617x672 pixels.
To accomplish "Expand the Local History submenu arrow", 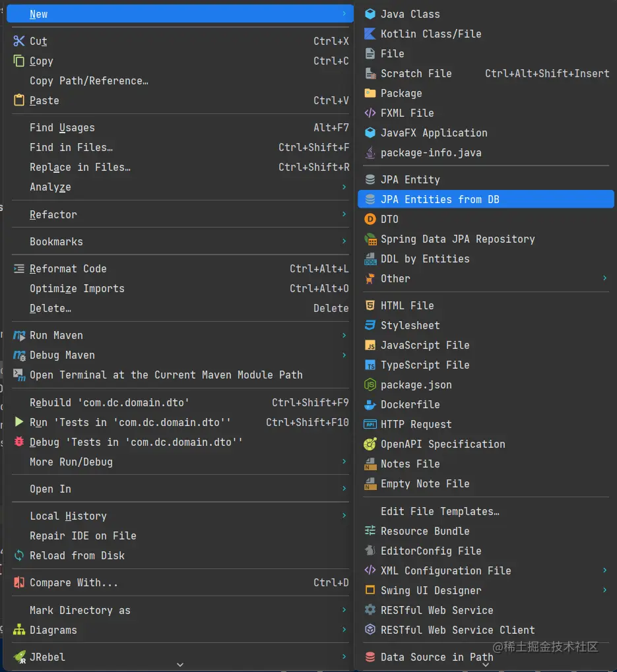I will tap(344, 516).
